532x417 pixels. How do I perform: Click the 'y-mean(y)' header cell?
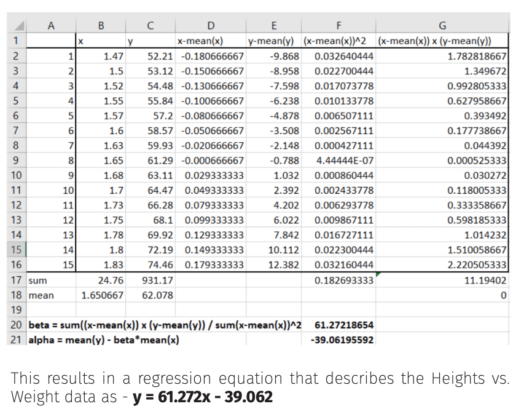pyautogui.click(x=274, y=41)
